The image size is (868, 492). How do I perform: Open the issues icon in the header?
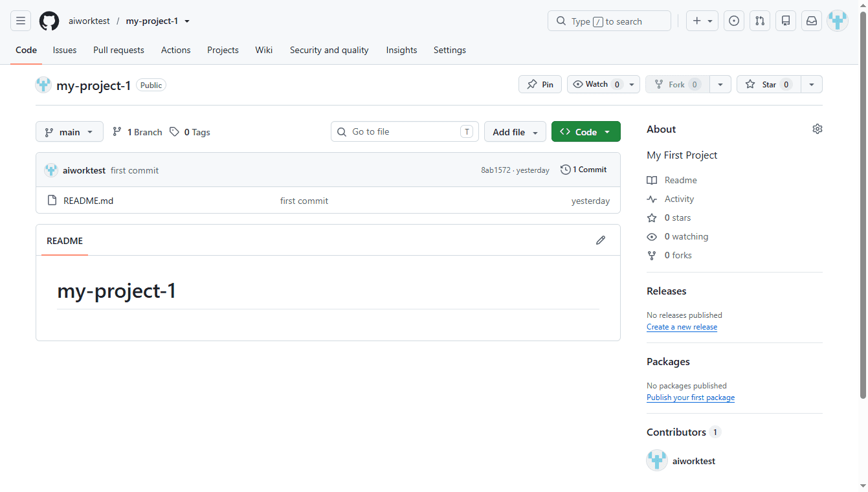coord(734,21)
